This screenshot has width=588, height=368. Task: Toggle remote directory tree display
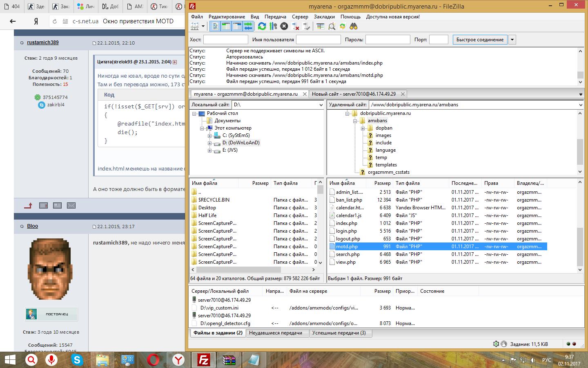point(237,26)
